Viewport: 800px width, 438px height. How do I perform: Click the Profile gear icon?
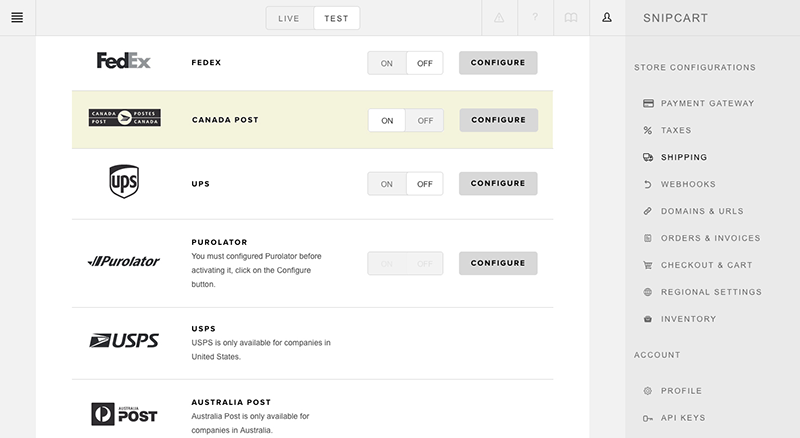pyautogui.click(x=647, y=391)
